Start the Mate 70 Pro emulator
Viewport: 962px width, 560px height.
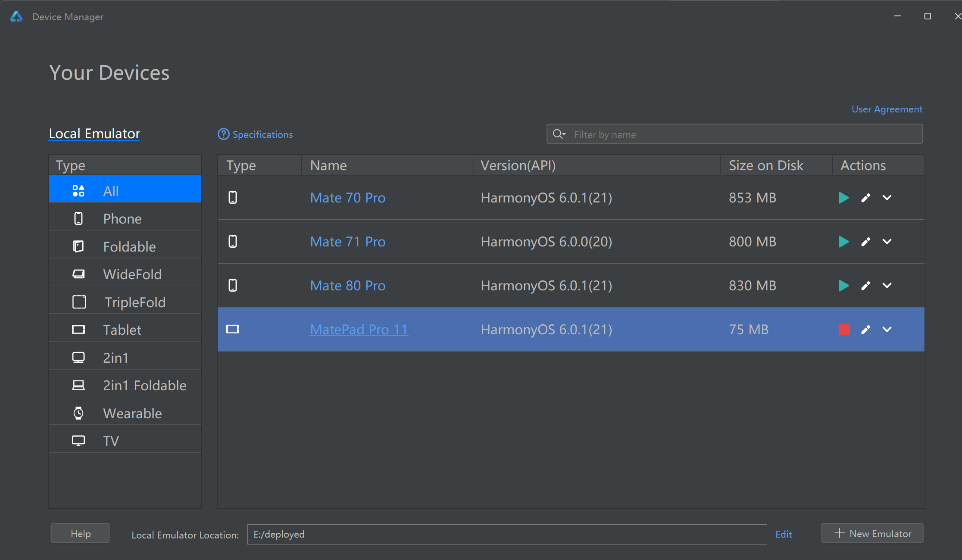[x=843, y=198]
